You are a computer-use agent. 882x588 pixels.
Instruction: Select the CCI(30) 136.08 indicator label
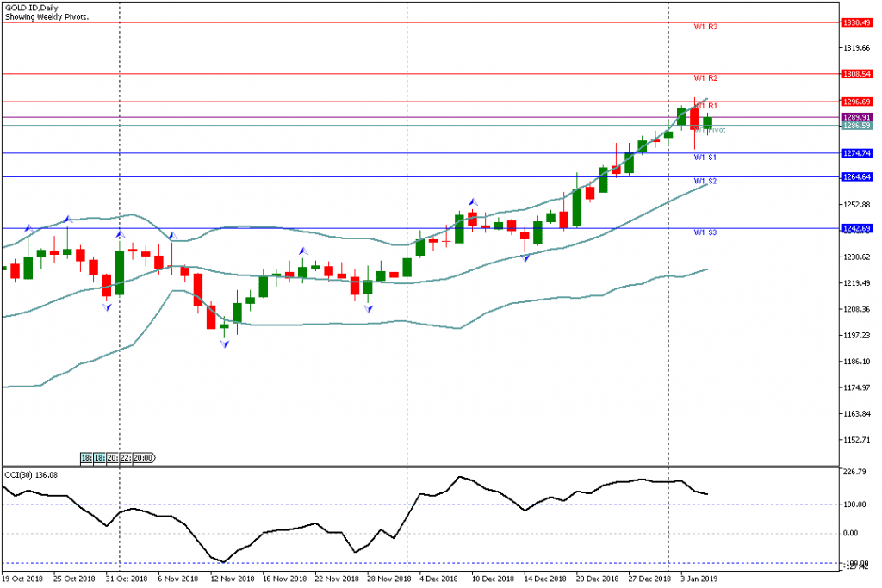pos(31,474)
